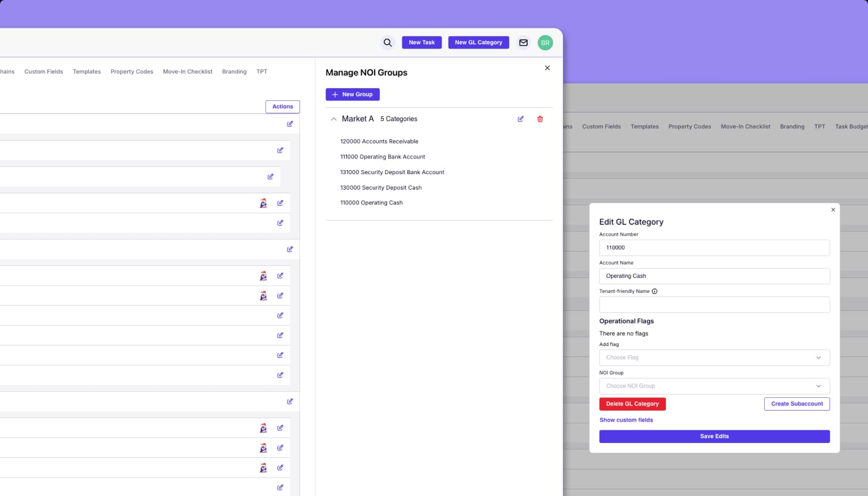
Task: Open the Choose NOI Group dropdown
Action: point(714,386)
